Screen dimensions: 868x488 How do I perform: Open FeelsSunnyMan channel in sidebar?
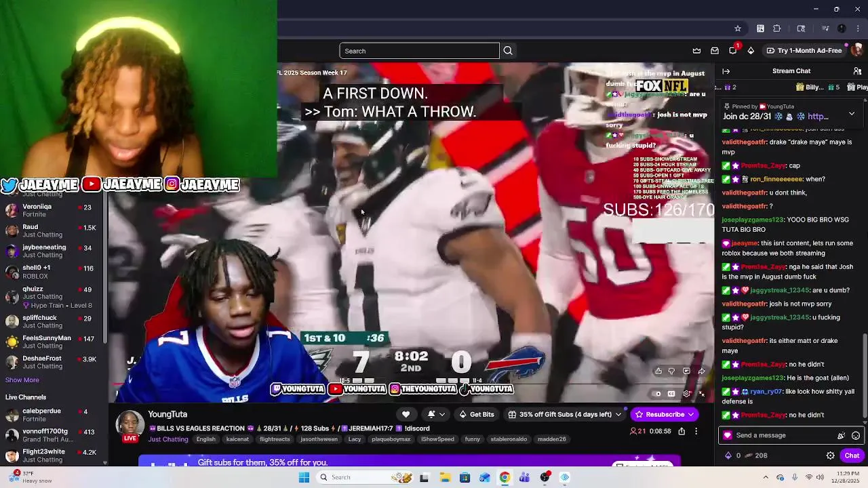point(51,342)
